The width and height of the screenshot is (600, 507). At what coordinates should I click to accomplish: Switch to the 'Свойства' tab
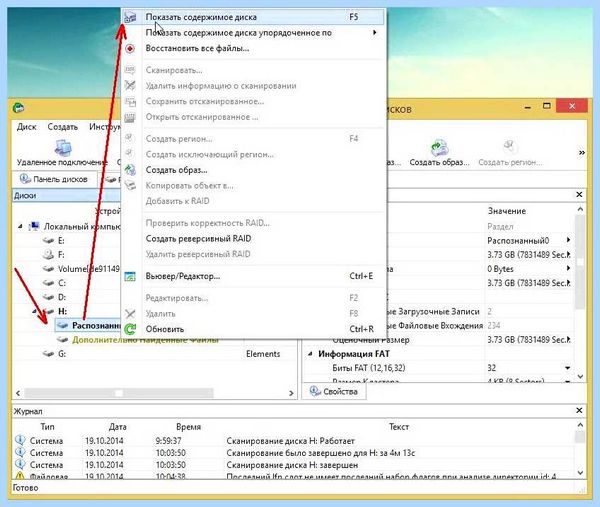pyautogui.click(x=334, y=391)
